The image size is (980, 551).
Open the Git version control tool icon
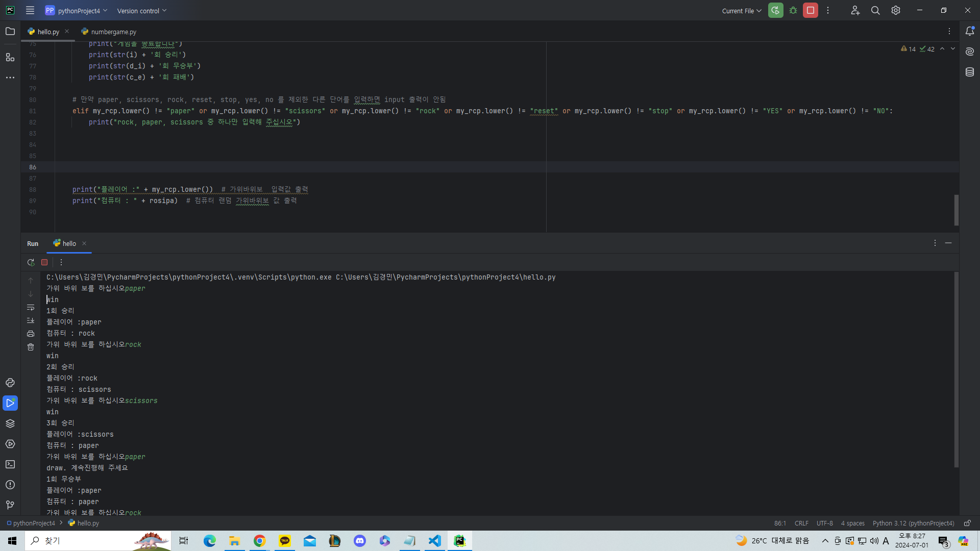(10, 505)
